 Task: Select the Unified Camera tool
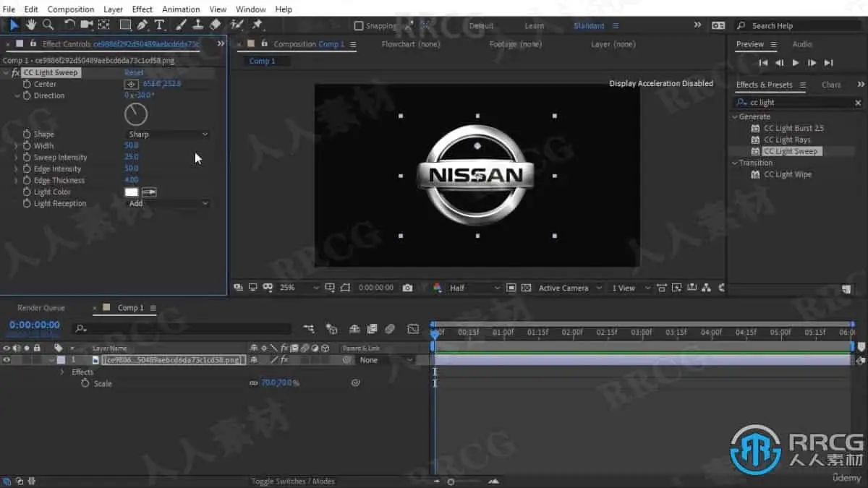87,25
